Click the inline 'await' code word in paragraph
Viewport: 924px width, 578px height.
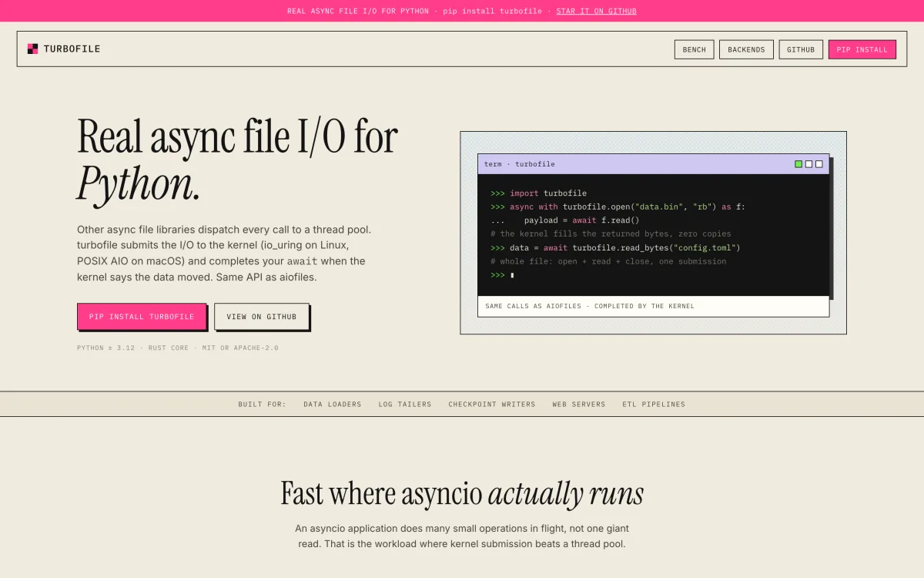(301, 261)
